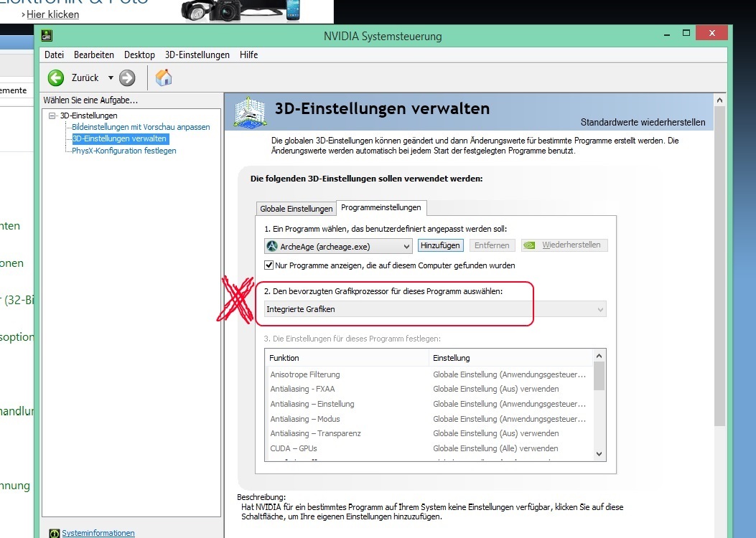Open the Desktop menu

139,55
